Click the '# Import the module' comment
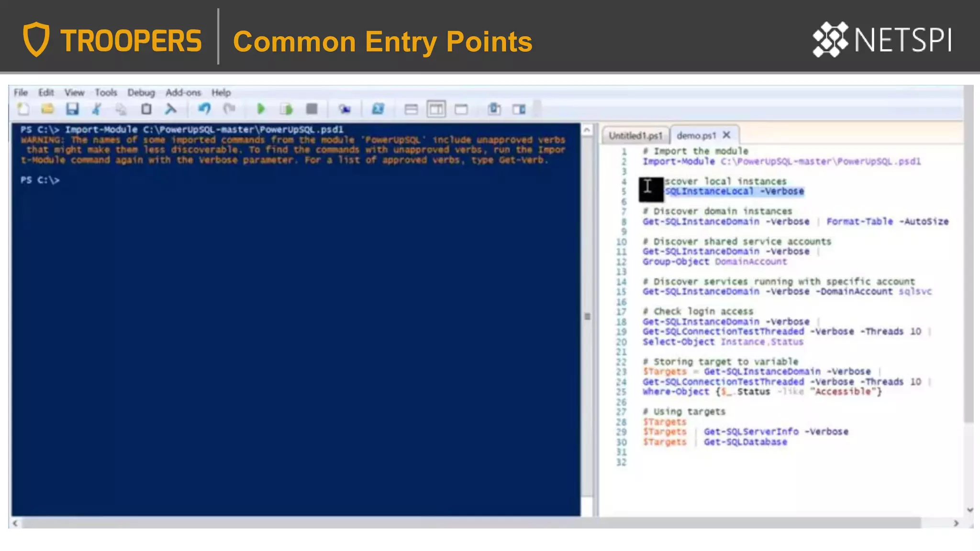 point(695,151)
